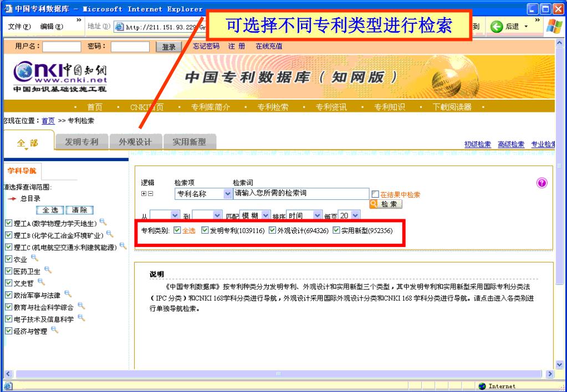Click the 检索词 search term input box

(x=301, y=193)
